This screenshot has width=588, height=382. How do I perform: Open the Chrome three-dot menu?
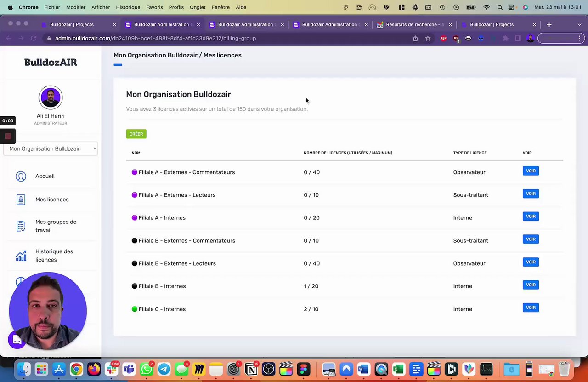580,39
